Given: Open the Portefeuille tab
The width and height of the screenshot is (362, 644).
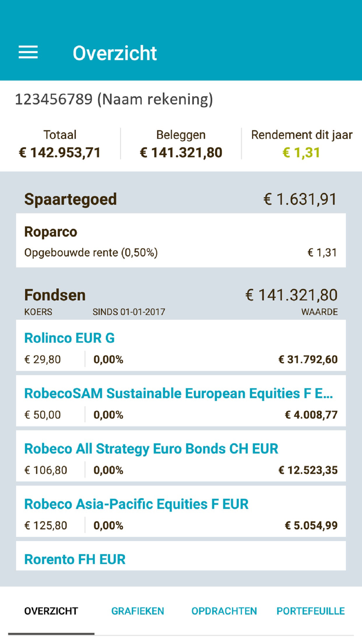Looking at the screenshot, I should pos(311,611).
